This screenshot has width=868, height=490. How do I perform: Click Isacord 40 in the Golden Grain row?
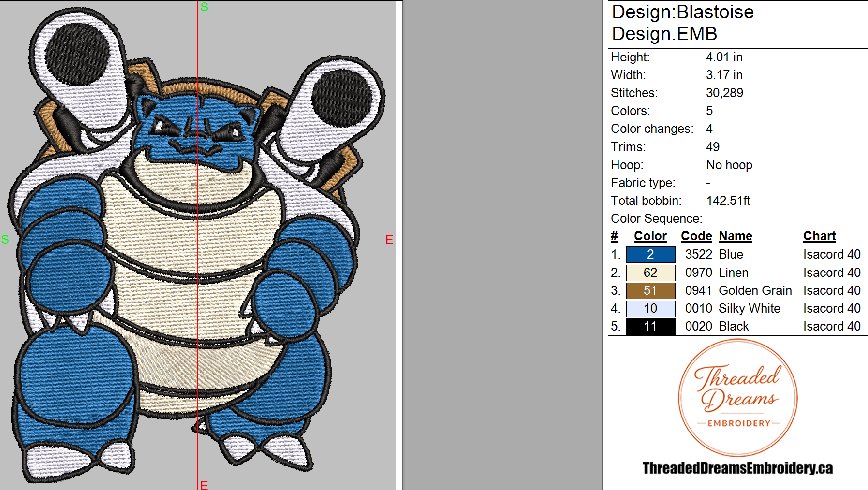pyautogui.click(x=832, y=290)
